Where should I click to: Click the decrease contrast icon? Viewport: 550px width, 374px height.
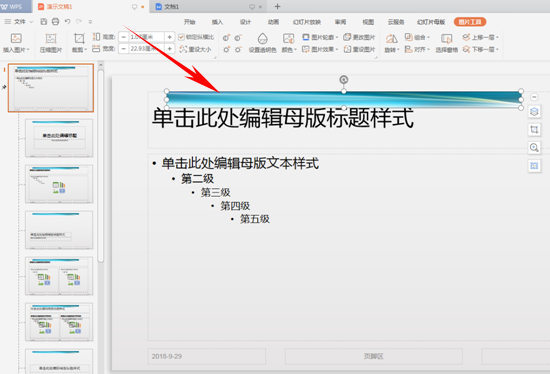[x=238, y=38]
